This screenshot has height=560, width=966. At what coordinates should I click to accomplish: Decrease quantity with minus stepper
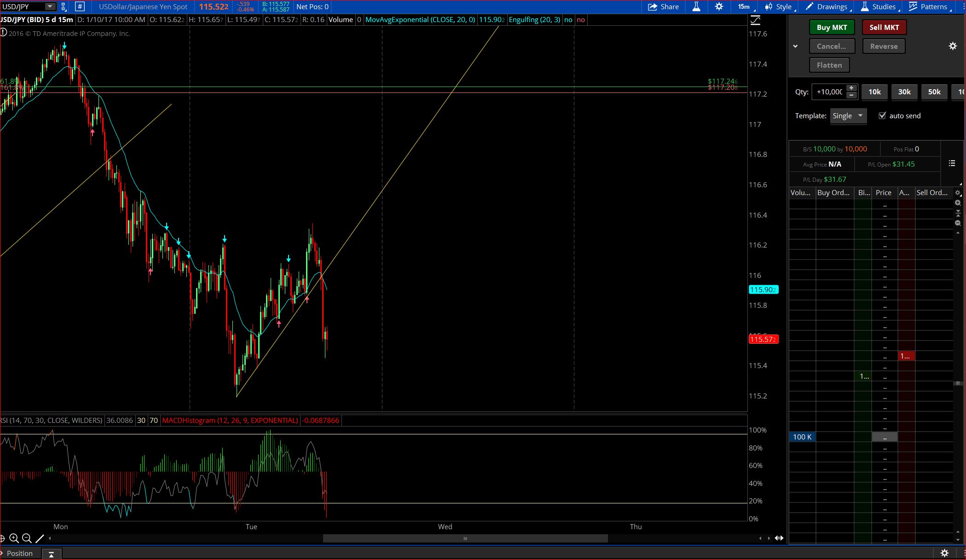851,95
